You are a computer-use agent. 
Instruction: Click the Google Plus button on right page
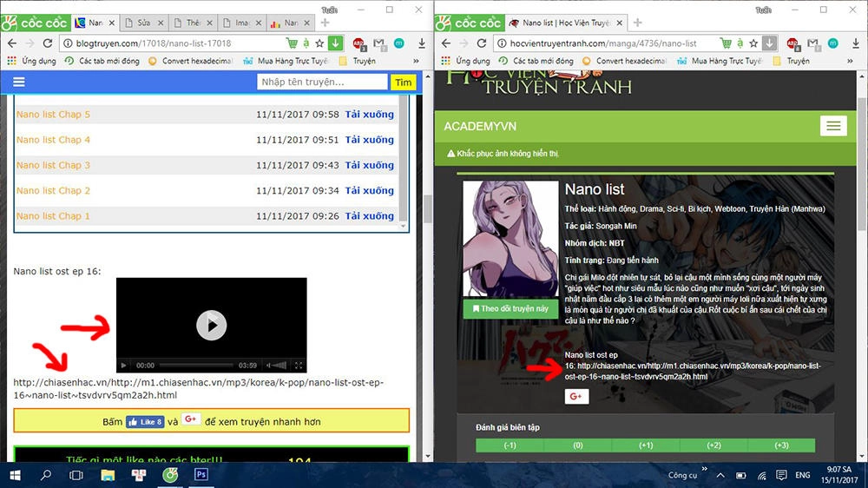(576, 397)
